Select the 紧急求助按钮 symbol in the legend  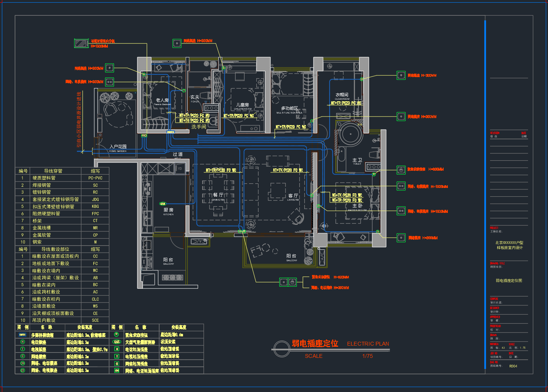pos(117,335)
